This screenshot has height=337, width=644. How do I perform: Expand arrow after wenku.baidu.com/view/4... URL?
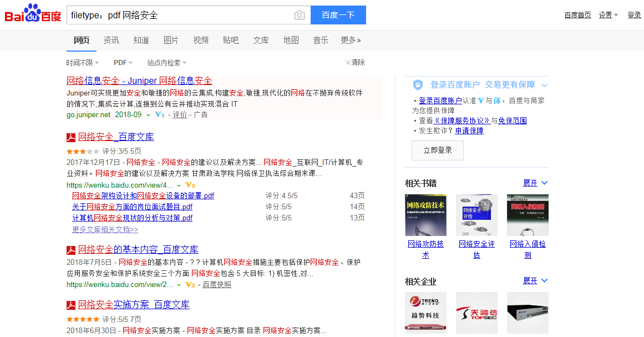[x=179, y=186]
